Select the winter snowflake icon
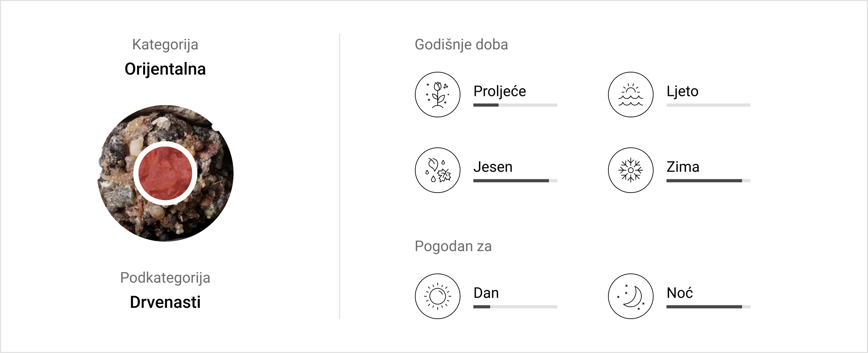 [630, 170]
